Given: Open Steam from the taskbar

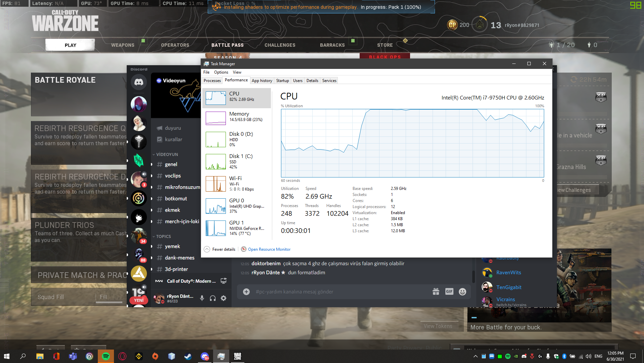Looking at the screenshot, I should 188,356.
